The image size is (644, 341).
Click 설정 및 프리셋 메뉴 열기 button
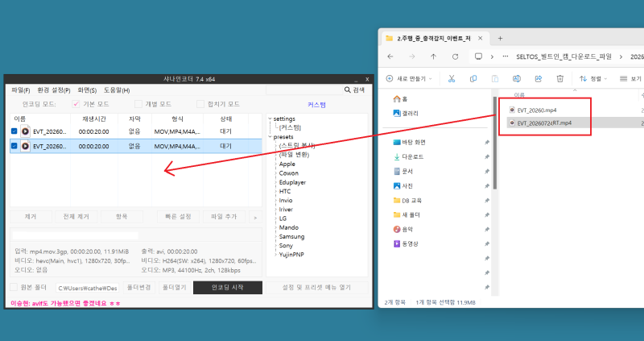316,288
